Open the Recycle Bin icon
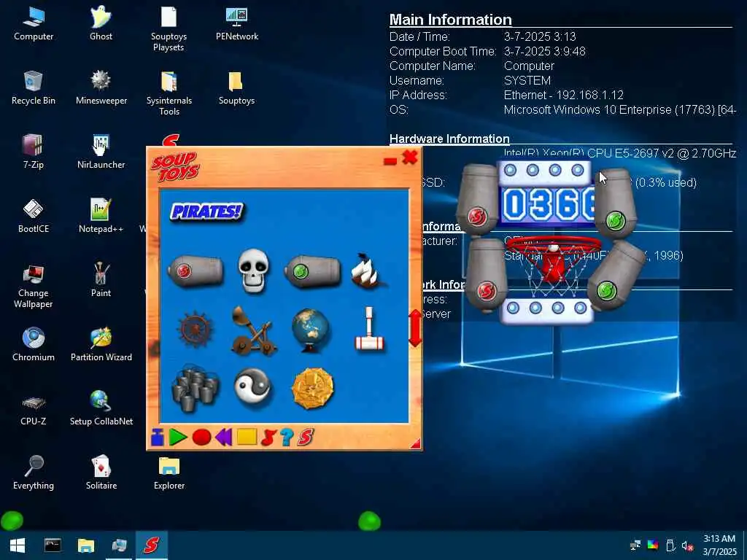 click(x=34, y=88)
